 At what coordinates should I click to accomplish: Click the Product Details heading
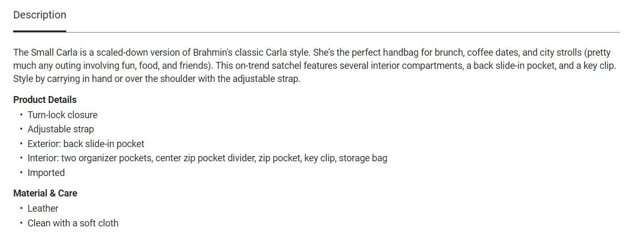click(45, 100)
